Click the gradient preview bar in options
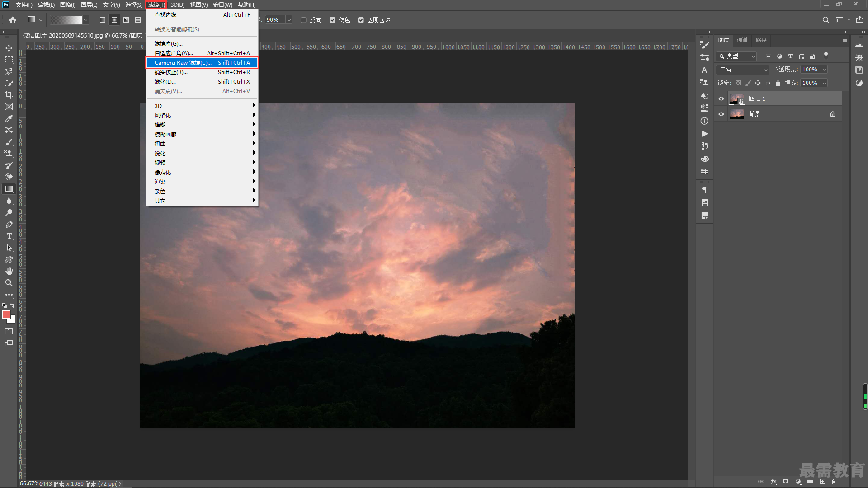The height and width of the screenshot is (488, 868). (x=66, y=20)
